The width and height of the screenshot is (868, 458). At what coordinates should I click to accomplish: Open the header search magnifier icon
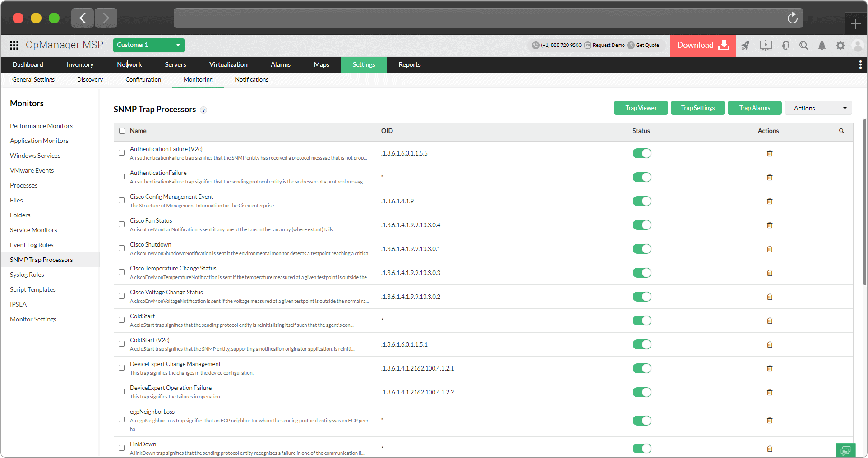pyautogui.click(x=804, y=46)
